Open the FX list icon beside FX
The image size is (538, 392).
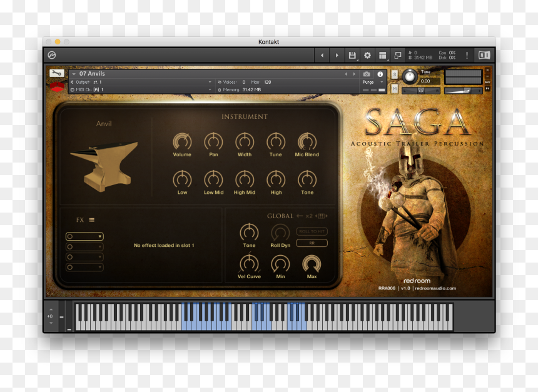point(91,220)
